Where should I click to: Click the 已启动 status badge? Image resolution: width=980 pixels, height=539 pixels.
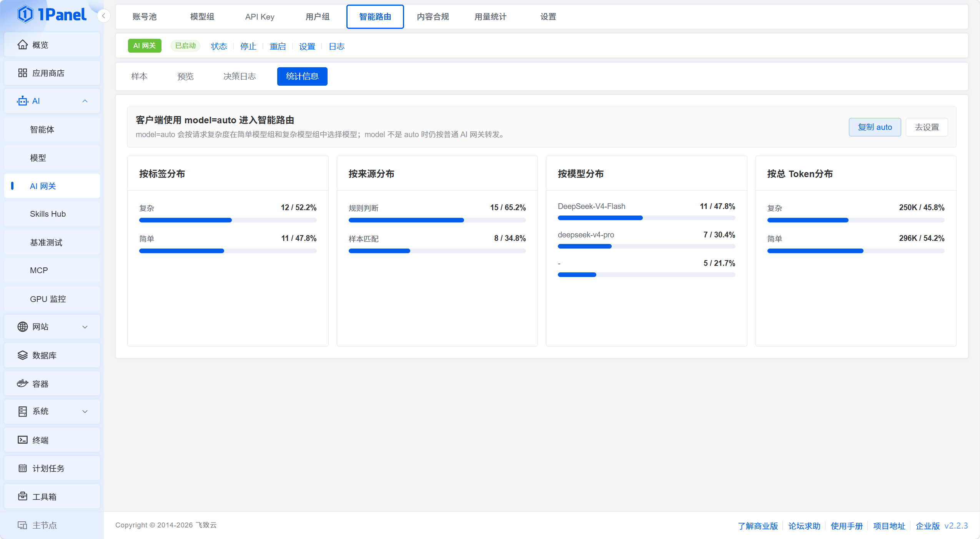coord(186,46)
